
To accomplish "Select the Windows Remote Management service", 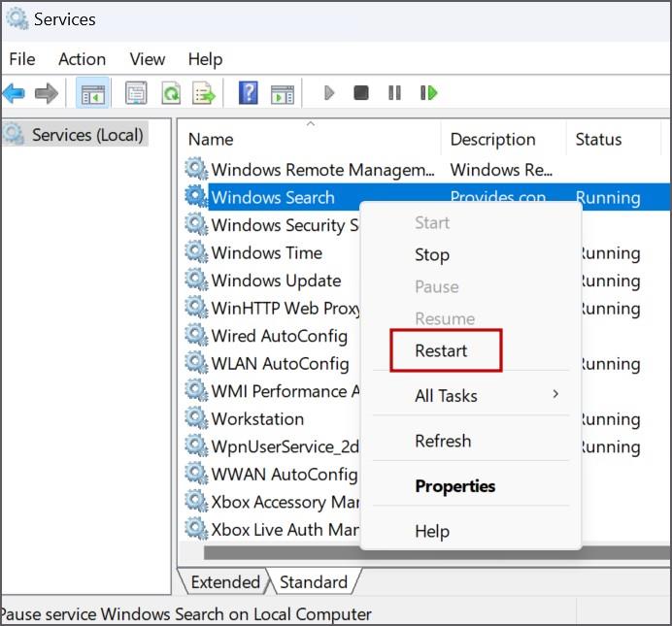I will pyautogui.click(x=322, y=170).
